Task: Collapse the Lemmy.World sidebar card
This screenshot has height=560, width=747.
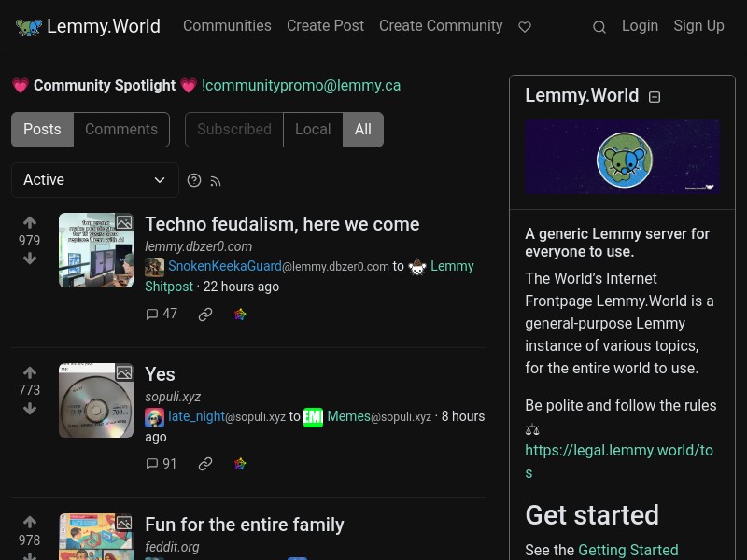Action: (655, 97)
